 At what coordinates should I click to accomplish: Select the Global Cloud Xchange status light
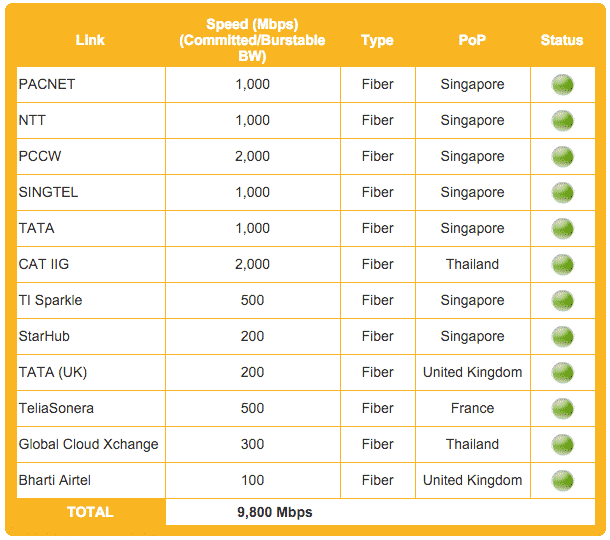point(562,444)
